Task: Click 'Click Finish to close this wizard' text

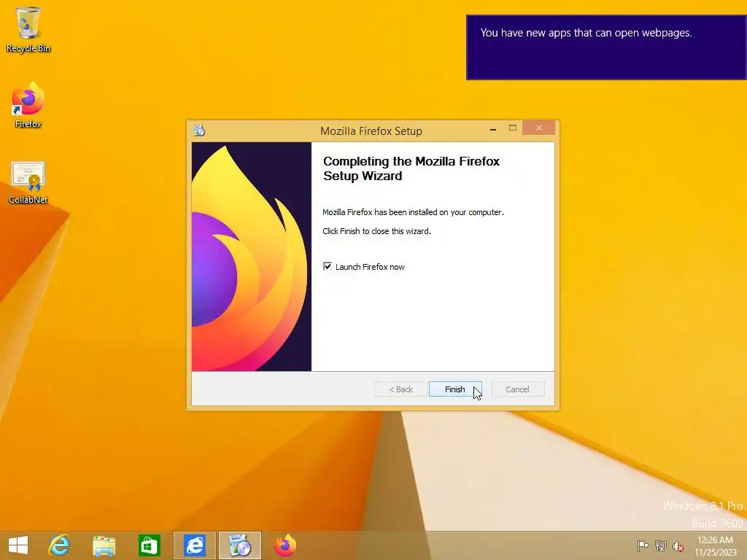Action: click(x=376, y=231)
